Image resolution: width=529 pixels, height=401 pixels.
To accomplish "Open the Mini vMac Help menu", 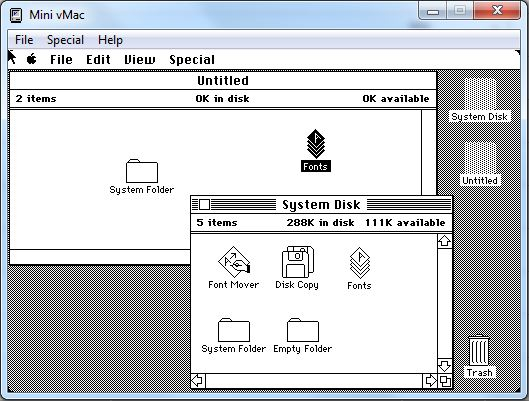I will (110, 40).
